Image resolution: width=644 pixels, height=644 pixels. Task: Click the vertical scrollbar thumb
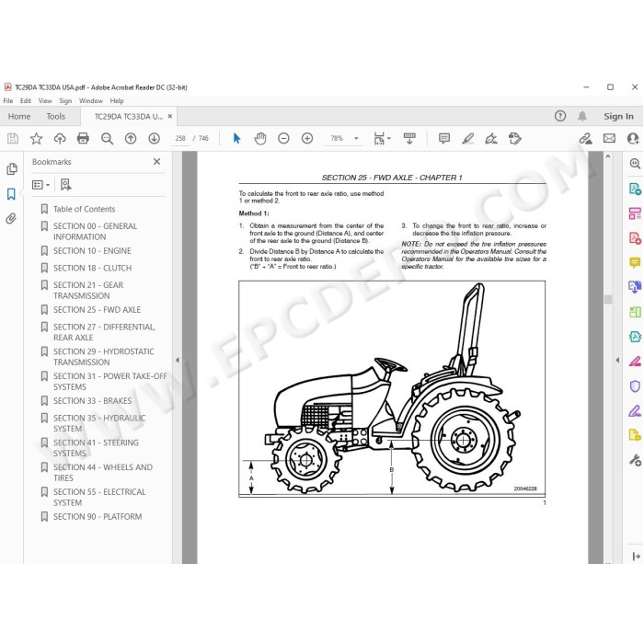pos(608,299)
